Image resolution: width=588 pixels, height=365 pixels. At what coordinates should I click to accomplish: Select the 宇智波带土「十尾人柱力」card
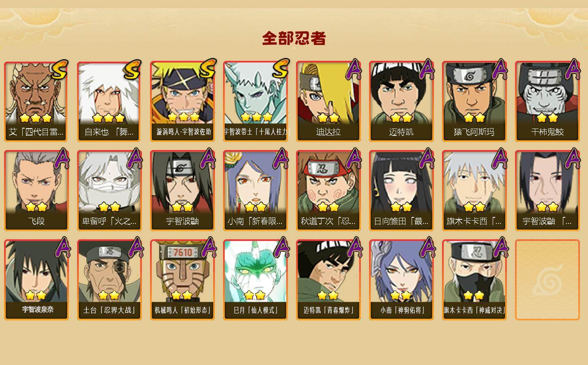pyautogui.click(x=255, y=101)
